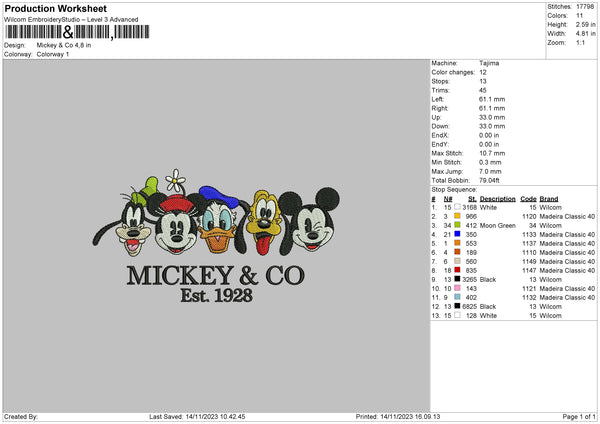Click the Created By footer label
This screenshot has height=424, width=600.
click(21, 417)
